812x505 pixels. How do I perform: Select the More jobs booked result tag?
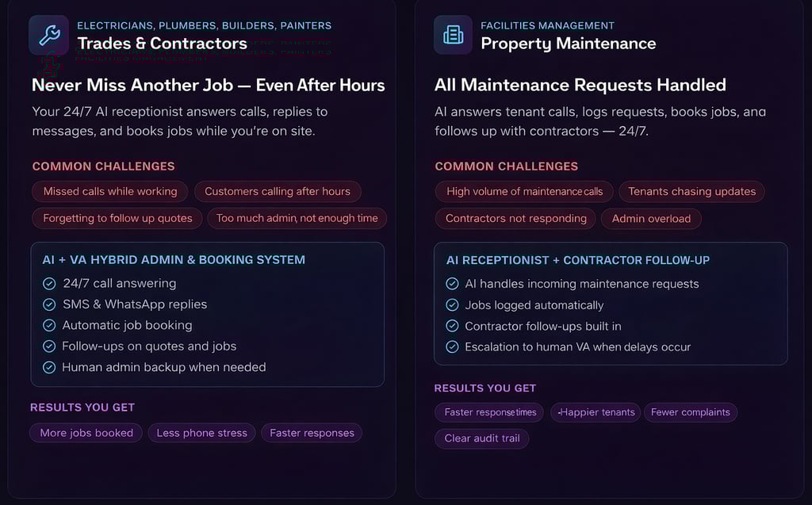click(x=86, y=433)
